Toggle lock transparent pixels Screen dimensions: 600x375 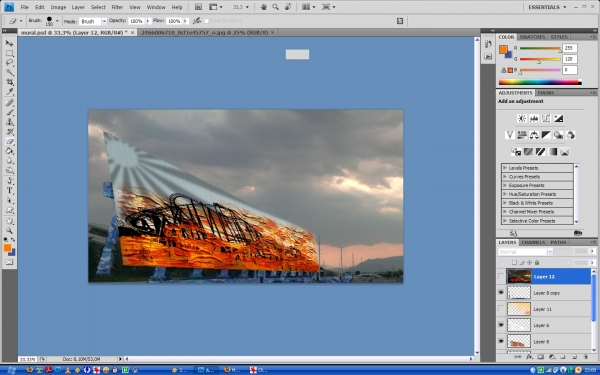515,262
